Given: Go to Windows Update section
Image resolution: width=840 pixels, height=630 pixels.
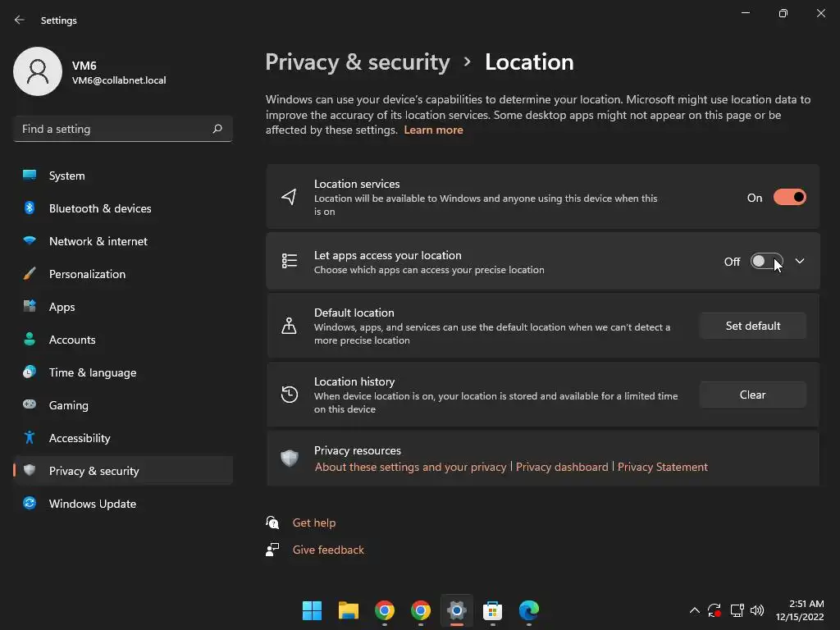Looking at the screenshot, I should (92, 504).
